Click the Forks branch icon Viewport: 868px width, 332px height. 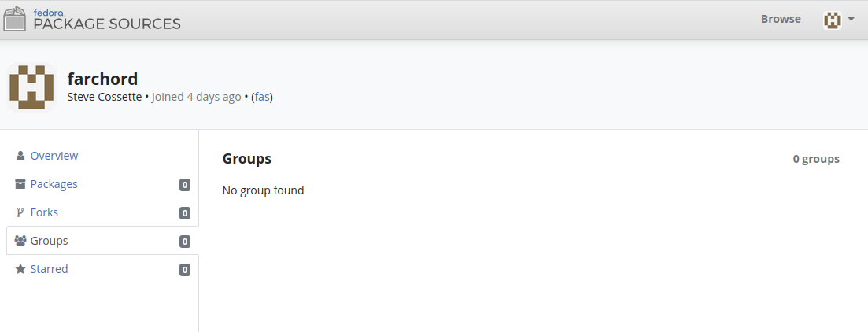click(x=20, y=212)
